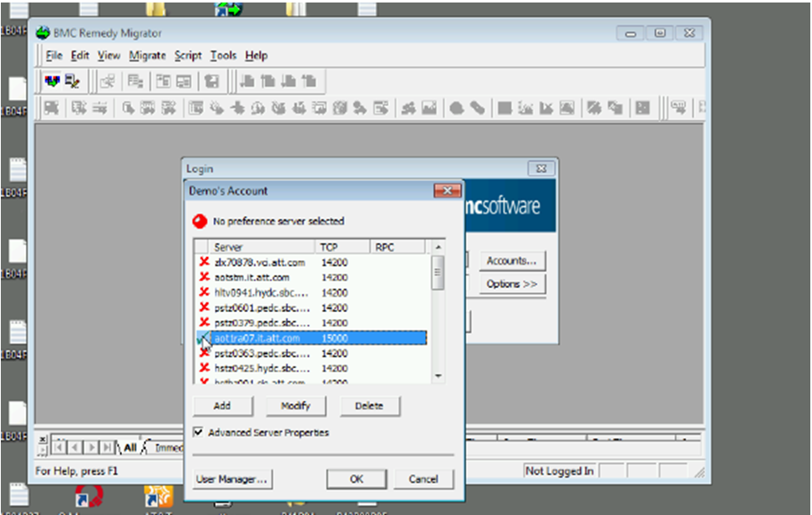This screenshot has width=812, height=515.
Task: Close the bottom results pane with x
Action: (x=43, y=439)
